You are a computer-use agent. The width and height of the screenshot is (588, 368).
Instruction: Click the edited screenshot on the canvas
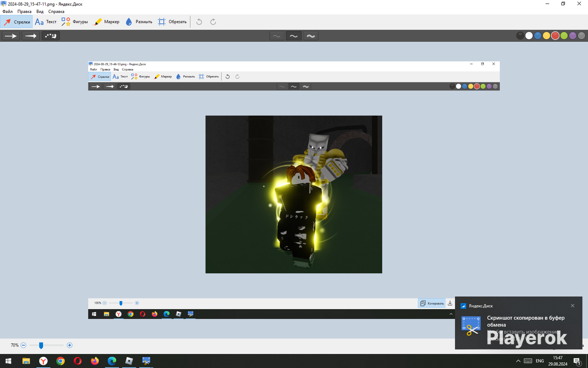[294, 190]
